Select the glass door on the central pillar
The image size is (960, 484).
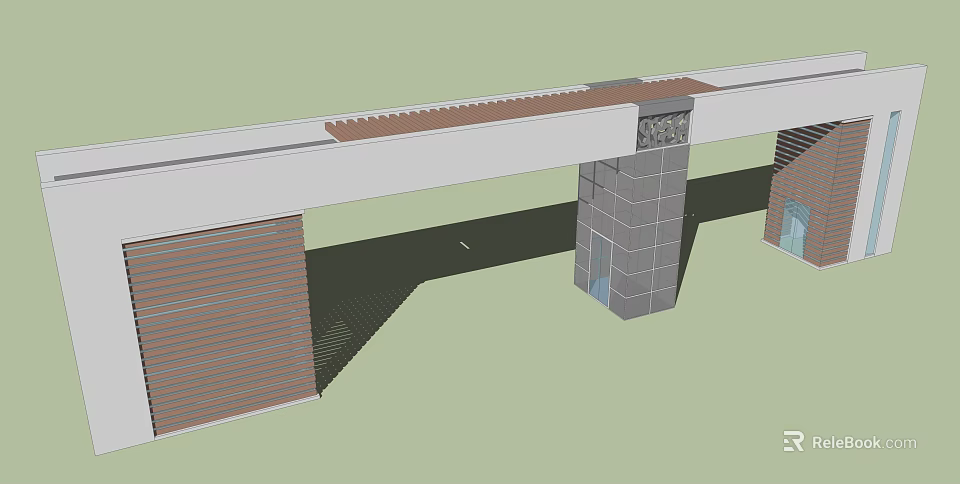click(599, 268)
